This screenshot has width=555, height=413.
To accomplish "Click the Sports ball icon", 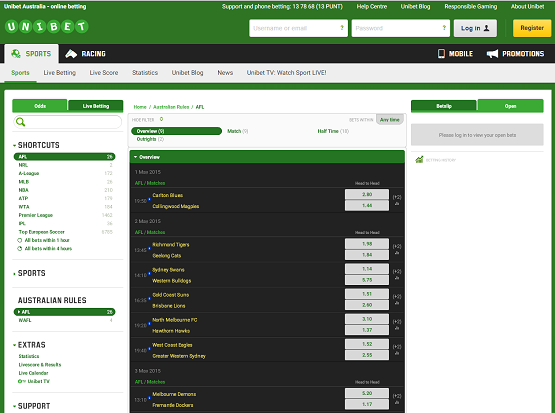I will (16, 53).
